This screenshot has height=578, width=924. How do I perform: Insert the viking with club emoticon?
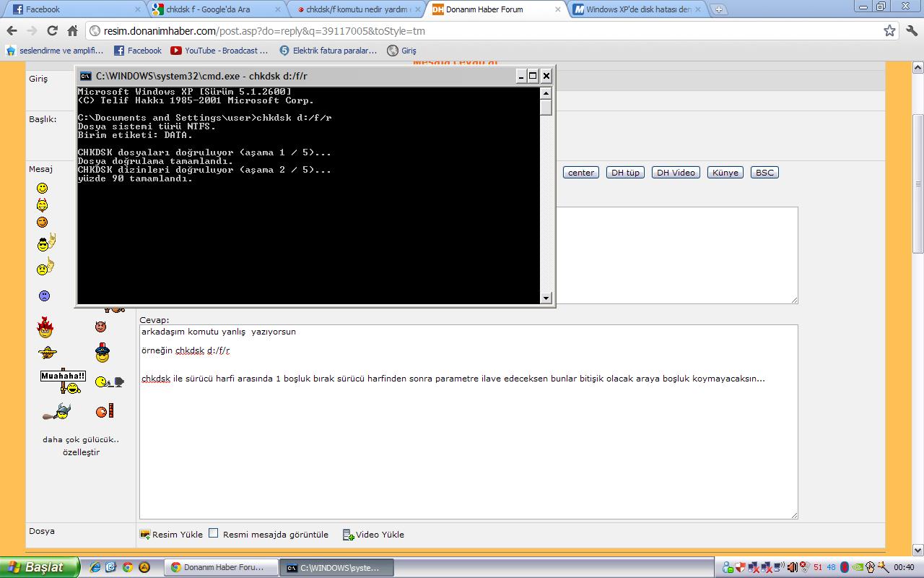point(57,412)
